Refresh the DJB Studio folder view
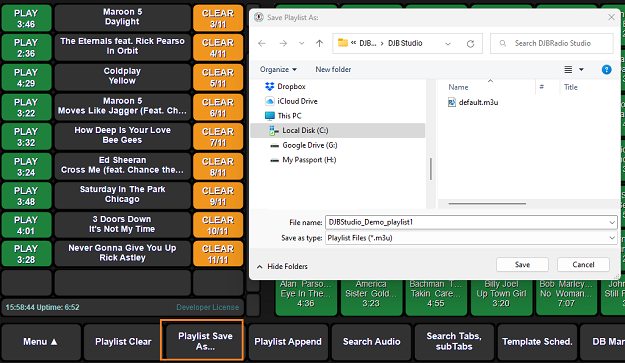This screenshot has width=625, height=363. point(470,43)
